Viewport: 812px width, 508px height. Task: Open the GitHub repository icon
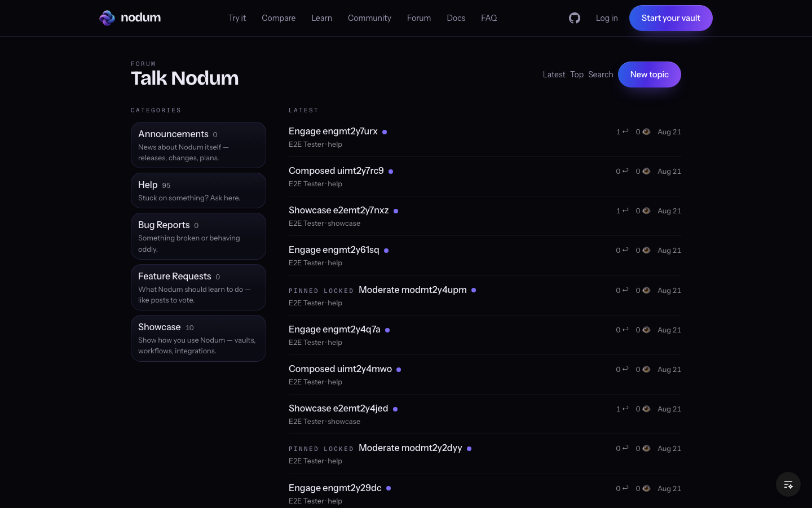tap(575, 18)
